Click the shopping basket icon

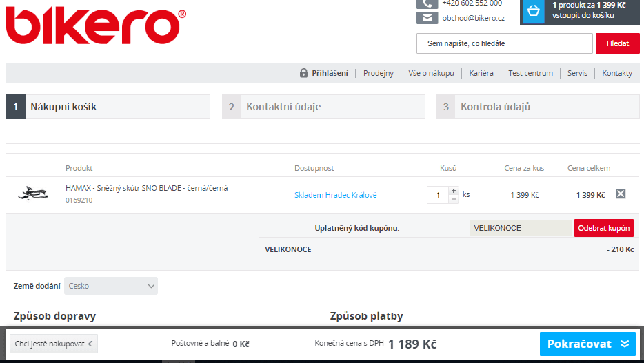pos(533,11)
